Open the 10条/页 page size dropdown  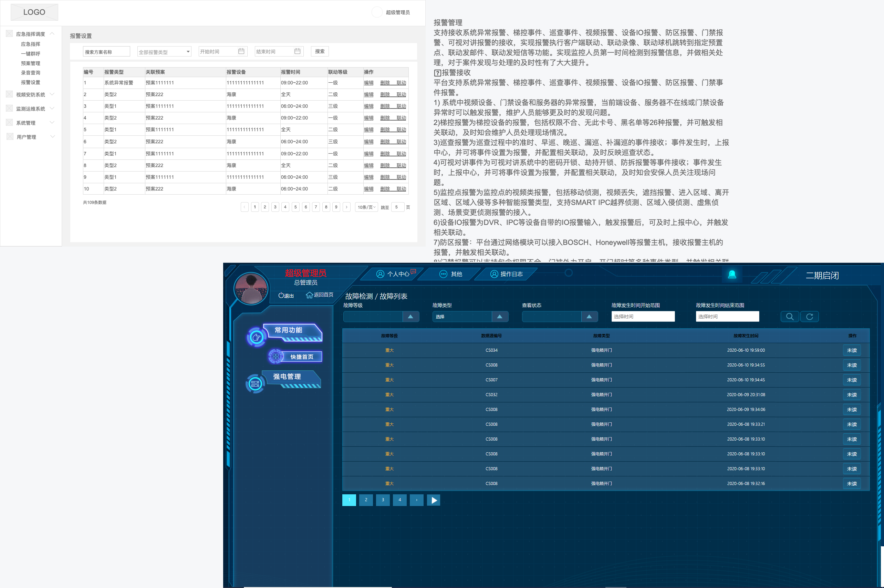click(366, 207)
